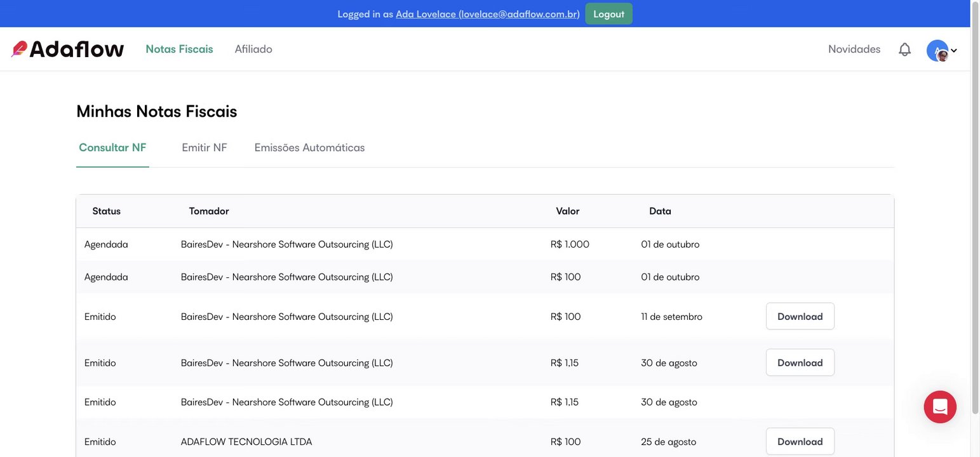Click the Status column header
Screen dimensions: 980x457
tap(106, 211)
